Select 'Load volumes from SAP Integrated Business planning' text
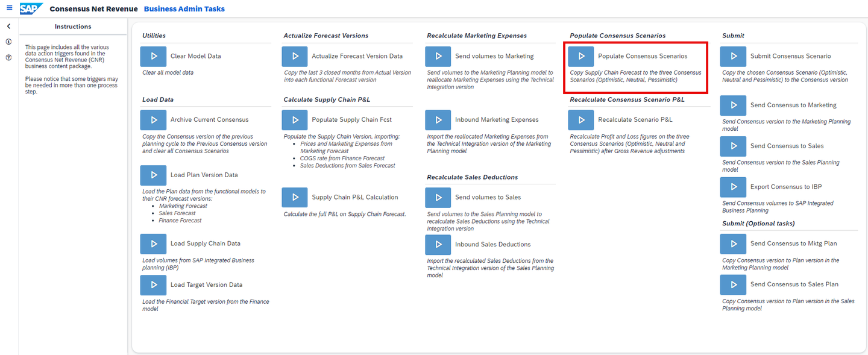 (198, 264)
